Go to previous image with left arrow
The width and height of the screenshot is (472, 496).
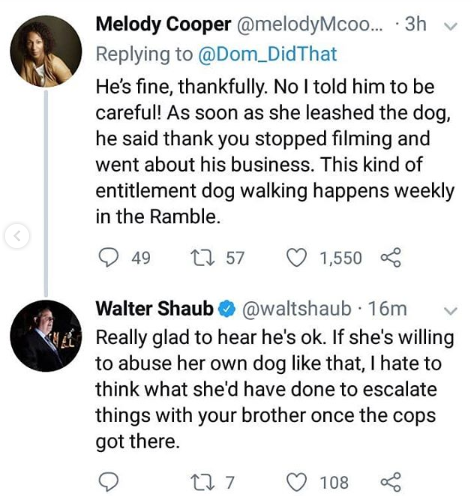[x=17, y=236]
